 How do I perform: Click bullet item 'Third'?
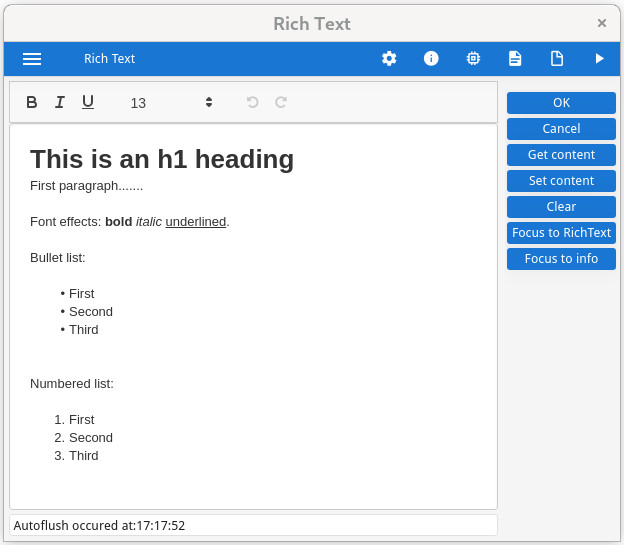tap(84, 330)
